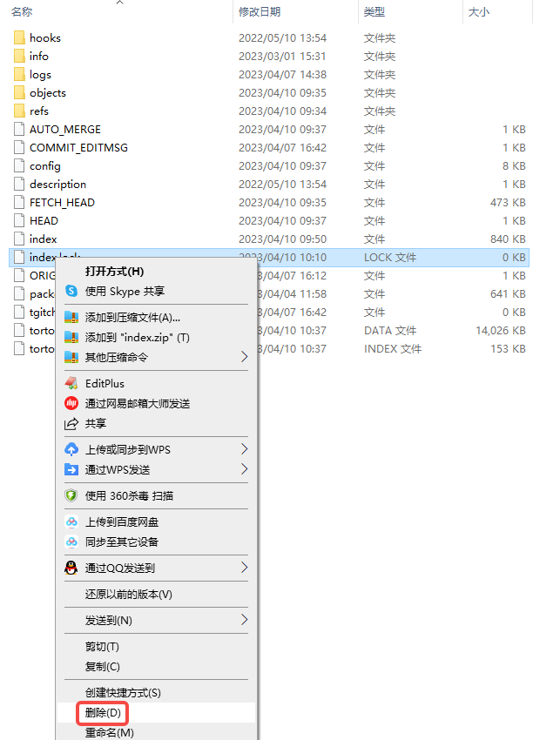
Task: Click the COMMIT_EDITMSG file icon
Action: [19, 148]
